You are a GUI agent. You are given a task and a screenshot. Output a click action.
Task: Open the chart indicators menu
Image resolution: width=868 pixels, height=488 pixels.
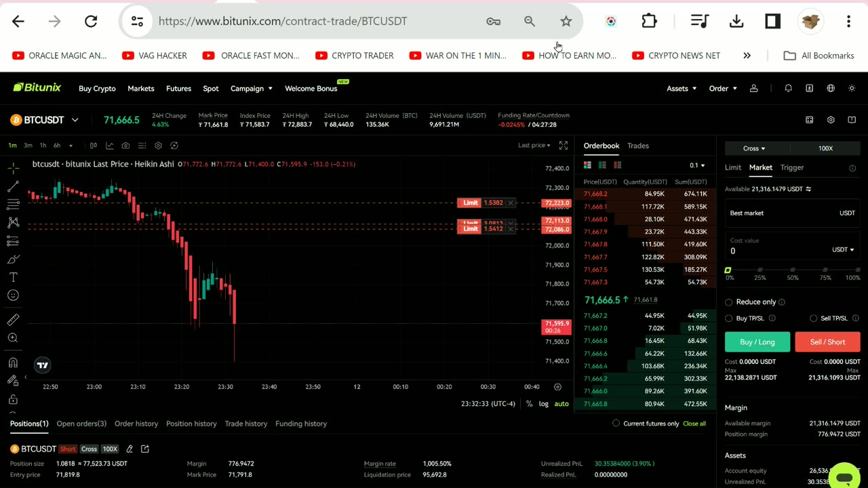109,145
